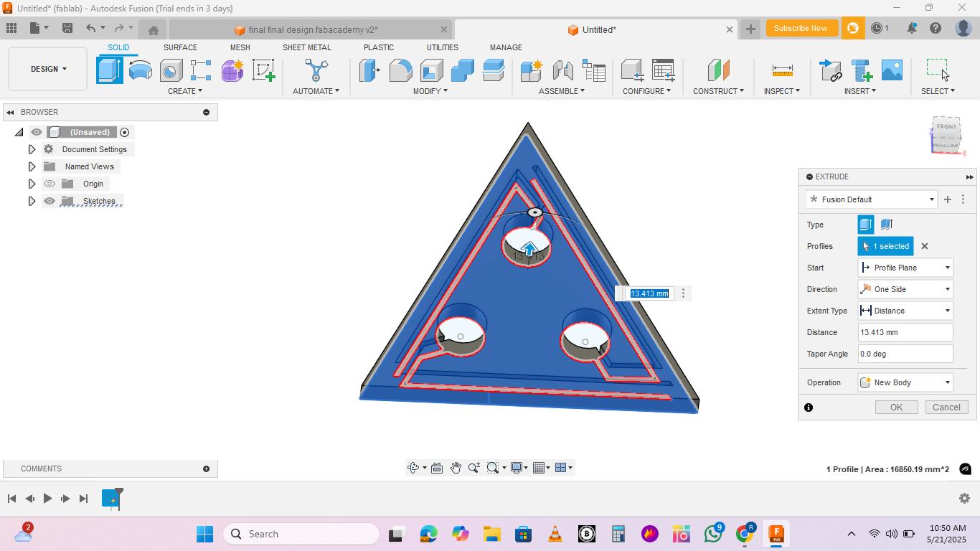Switch to the UTILITIES tab

[x=443, y=47]
